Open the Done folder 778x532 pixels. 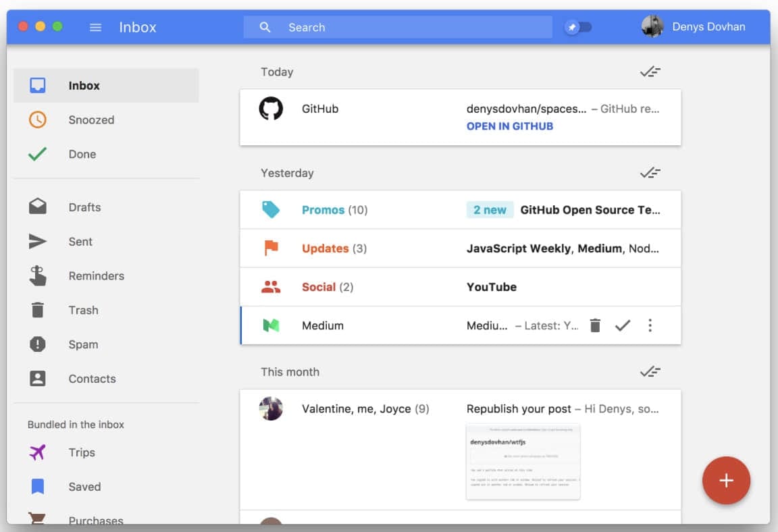pyautogui.click(x=106, y=154)
